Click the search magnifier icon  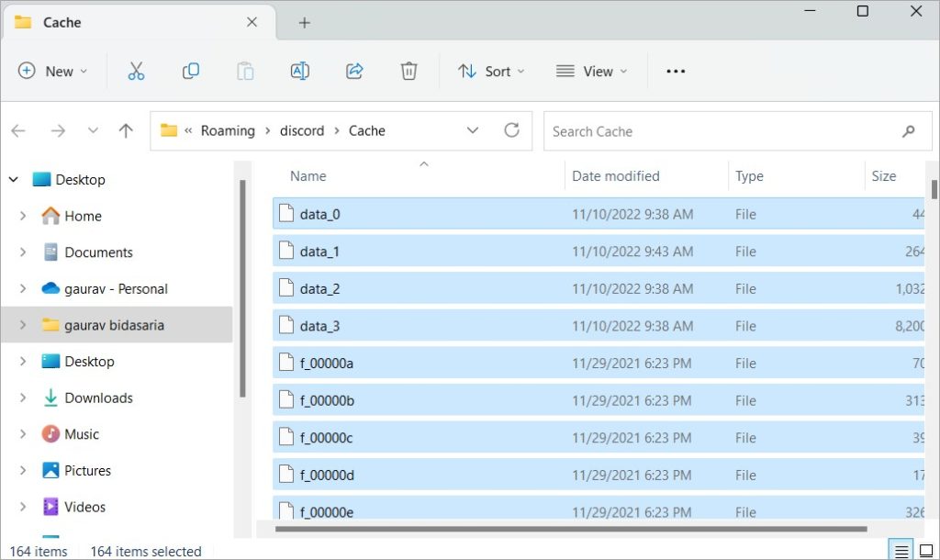(909, 130)
